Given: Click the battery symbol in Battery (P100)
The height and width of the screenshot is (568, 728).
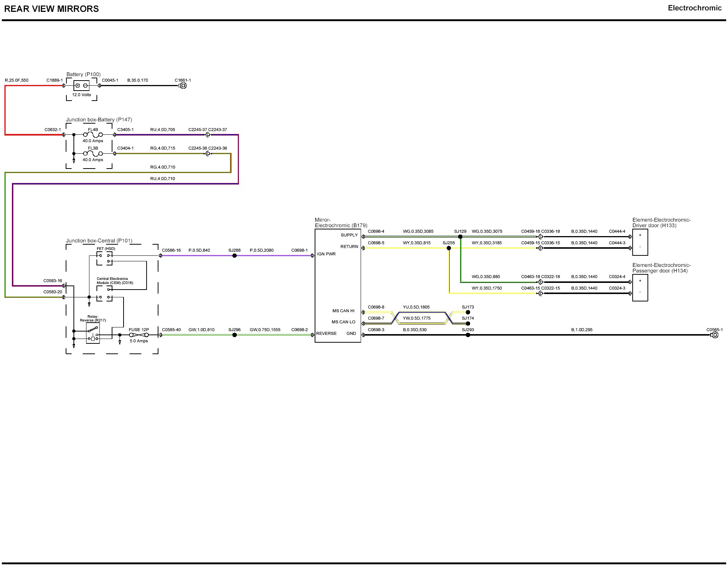Looking at the screenshot, I should click(x=81, y=86).
